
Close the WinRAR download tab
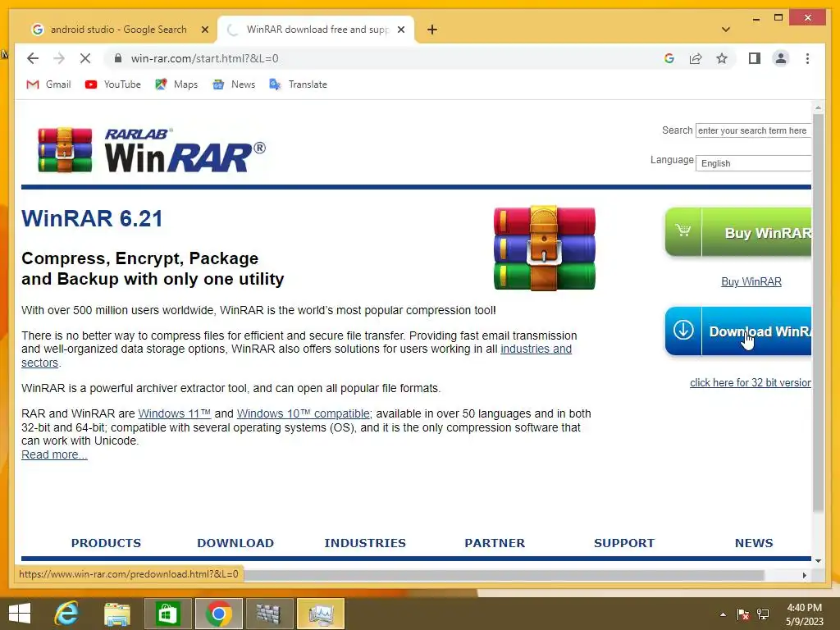point(400,30)
